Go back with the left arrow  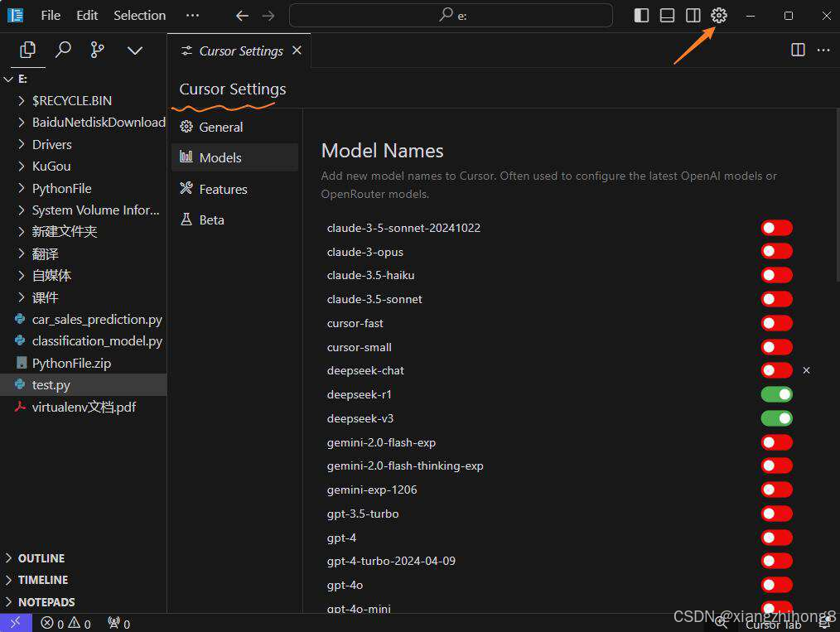pyautogui.click(x=242, y=16)
